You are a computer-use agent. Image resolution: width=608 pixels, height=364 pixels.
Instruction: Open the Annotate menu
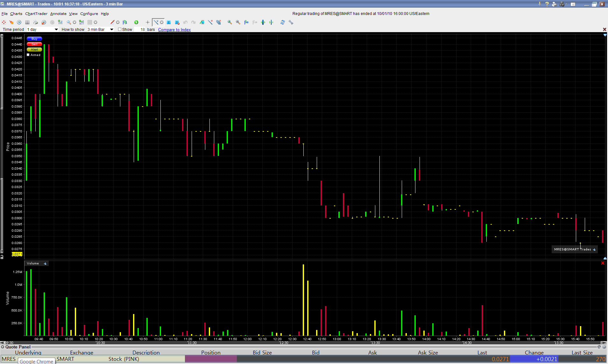58,14
